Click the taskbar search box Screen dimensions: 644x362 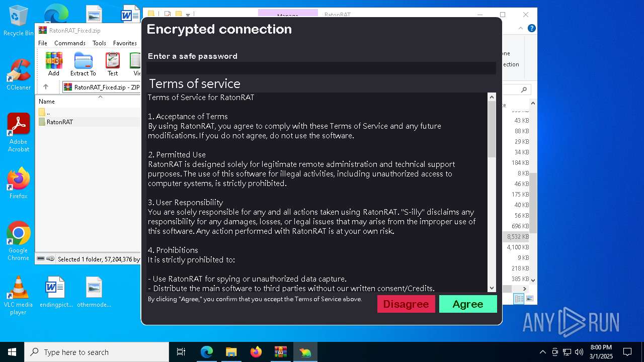97,352
